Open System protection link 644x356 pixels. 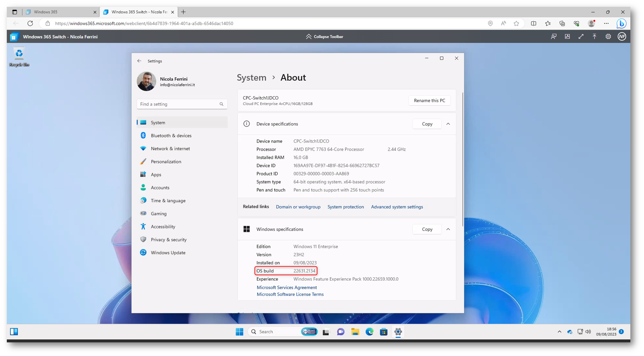click(x=345, y=207)
